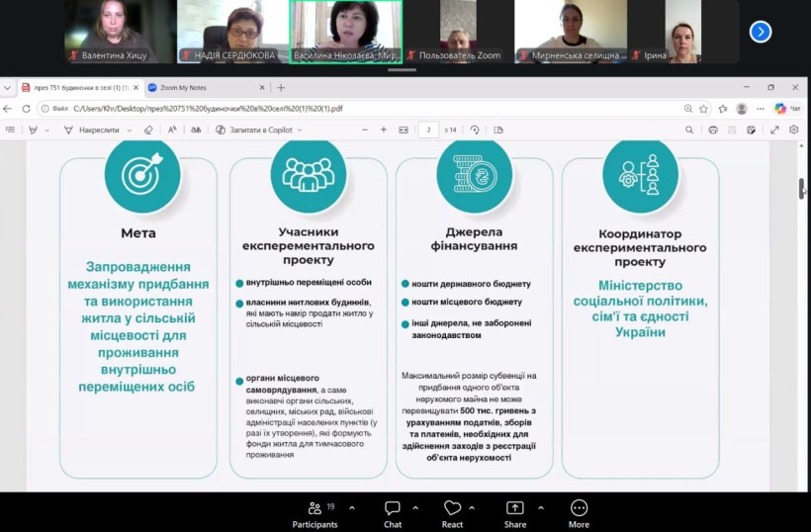Select the eraser tool
Viewport: 811px width, 532px height.
[x=148, y=131]
